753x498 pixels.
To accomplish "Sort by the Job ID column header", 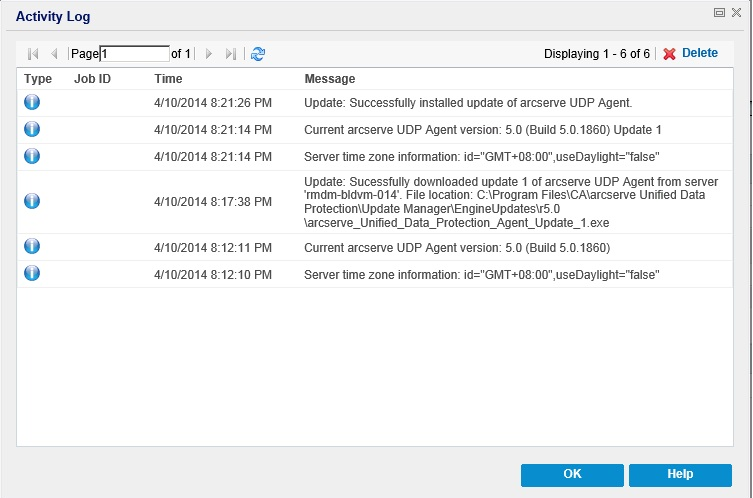I will coord(92,79).
